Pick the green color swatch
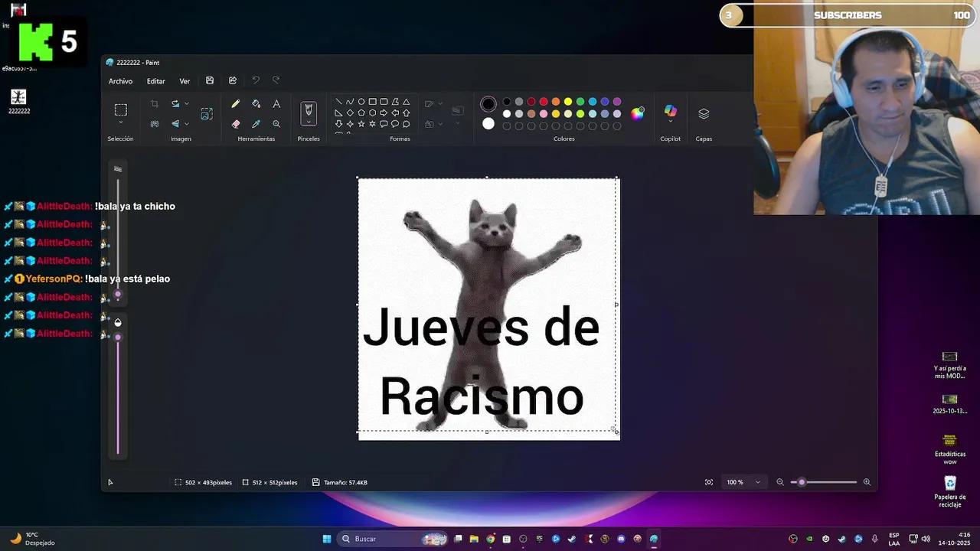The width and height of the screenshot is (980, 551). click(580, 102)
